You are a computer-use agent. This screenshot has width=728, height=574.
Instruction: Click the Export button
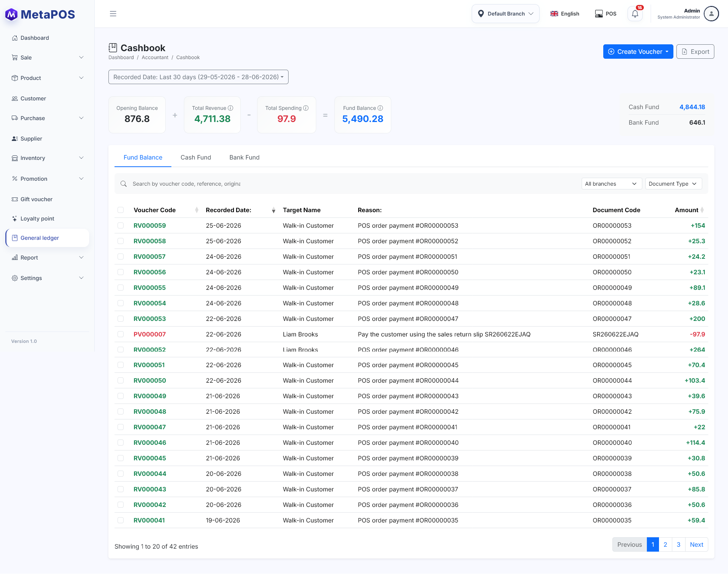point(695,52)
